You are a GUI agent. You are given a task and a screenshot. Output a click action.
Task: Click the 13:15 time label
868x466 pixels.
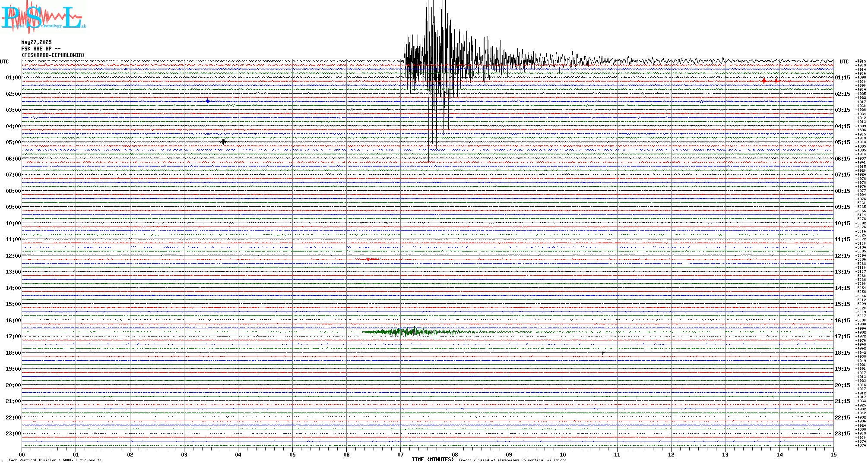pos(843,272)
